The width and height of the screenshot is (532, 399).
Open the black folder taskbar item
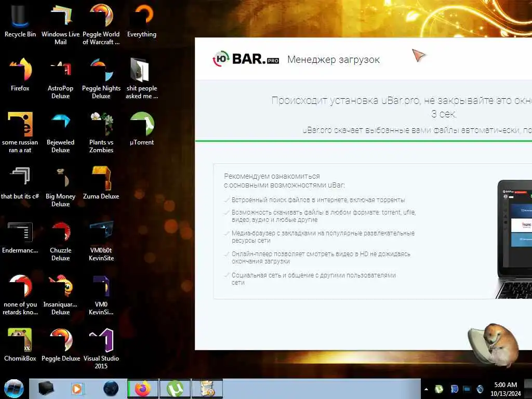pyautogui.click(x=46, y=389)
